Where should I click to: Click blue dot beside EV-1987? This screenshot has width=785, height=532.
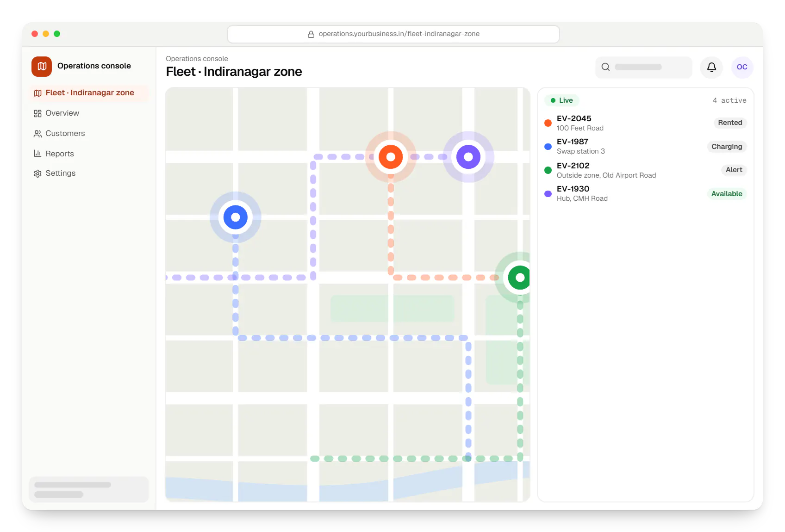548,147
